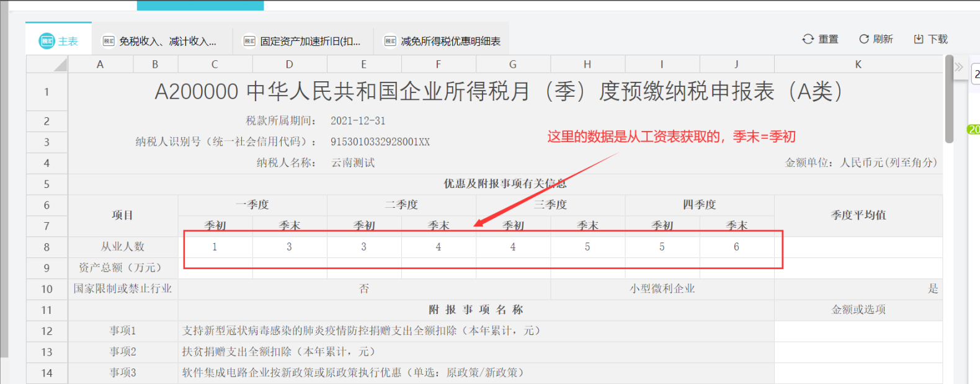Click first quarter 季初 employee count cell
The width and height of the screenshot is (980, 384).
point(215,247)
